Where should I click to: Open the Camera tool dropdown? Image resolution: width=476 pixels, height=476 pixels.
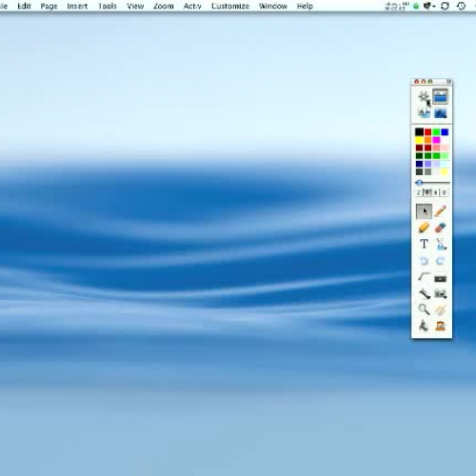(441, 294)
